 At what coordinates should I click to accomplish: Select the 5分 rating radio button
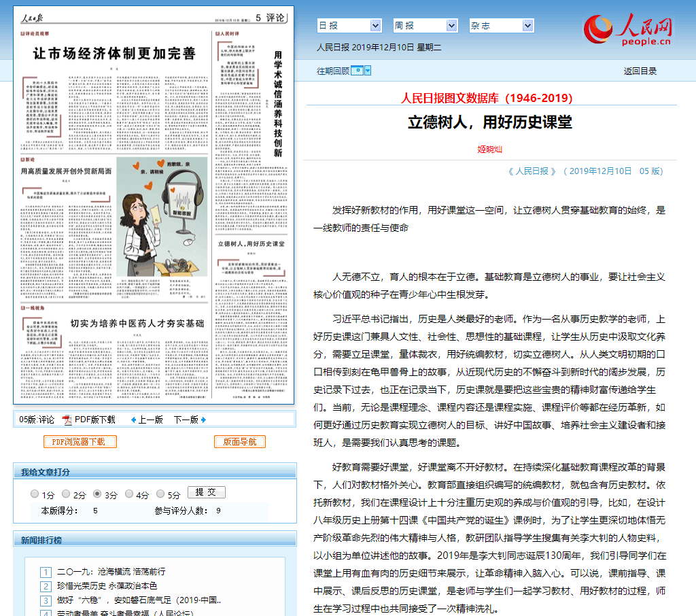click(x=160, y=494)
